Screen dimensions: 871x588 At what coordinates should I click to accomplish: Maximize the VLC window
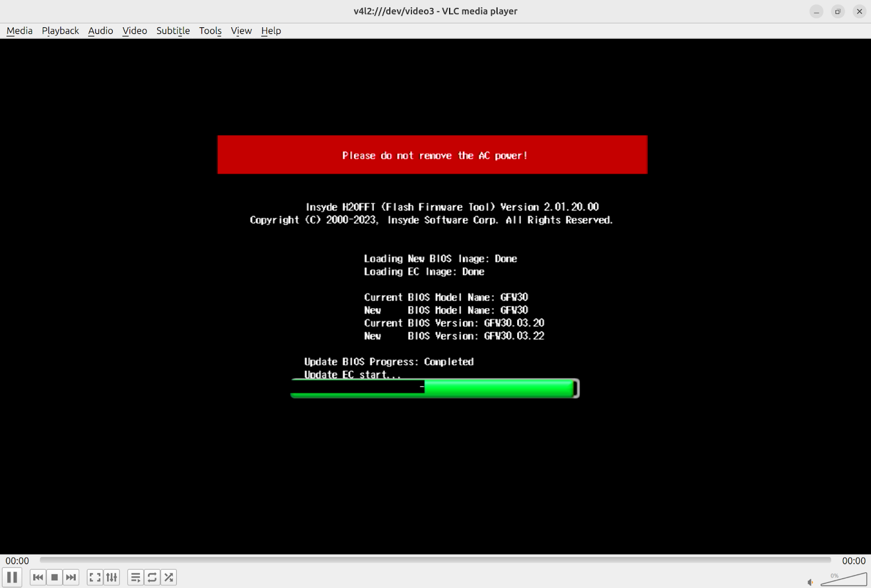click(x=838, y=11)
